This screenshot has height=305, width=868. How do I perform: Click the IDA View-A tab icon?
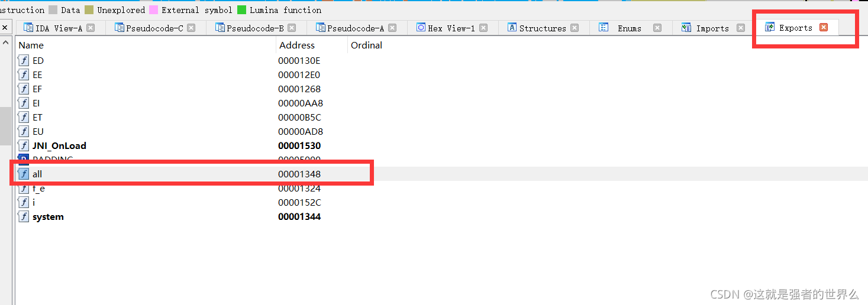[28, 28]
